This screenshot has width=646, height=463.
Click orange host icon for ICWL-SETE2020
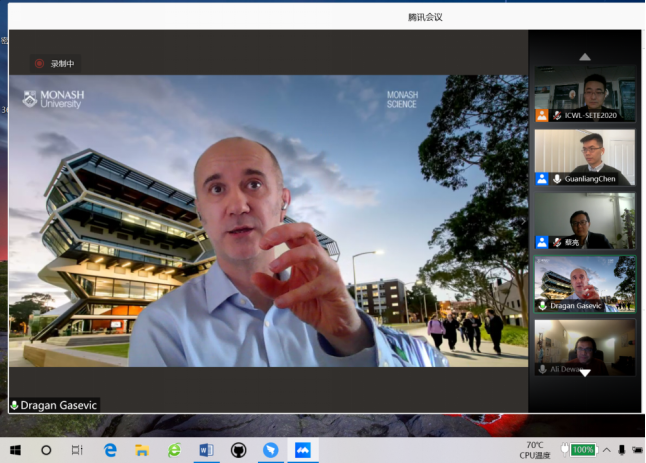tap(541, 116)
